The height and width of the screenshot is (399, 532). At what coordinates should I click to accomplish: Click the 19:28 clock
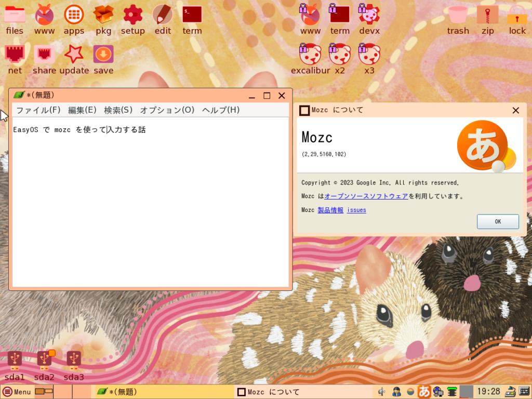pyautogui.click(x=488, y=392)
